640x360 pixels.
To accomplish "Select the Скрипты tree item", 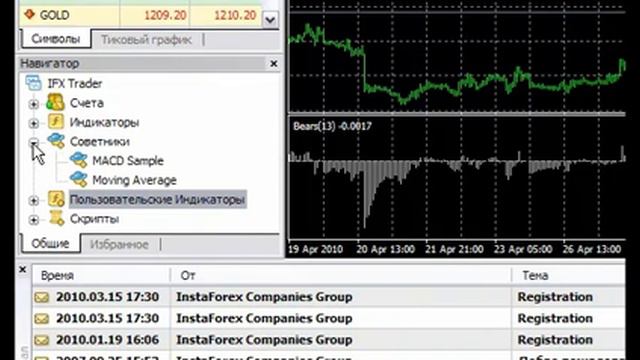I will [94, 219].
